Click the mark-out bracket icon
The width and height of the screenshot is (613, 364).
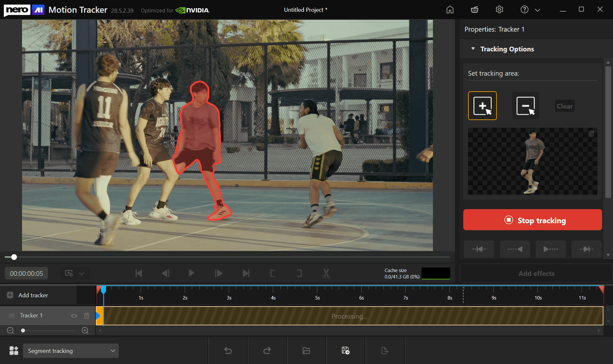(x=299, y=273)
